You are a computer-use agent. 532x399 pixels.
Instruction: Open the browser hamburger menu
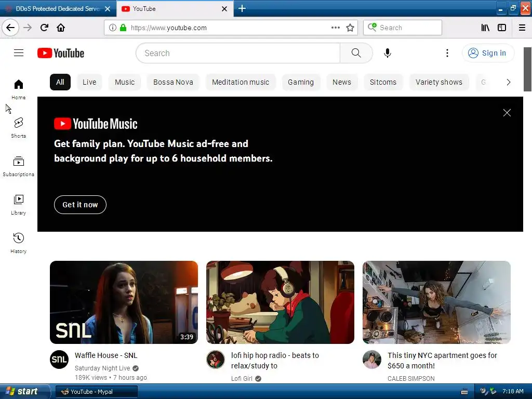(522, 28)
